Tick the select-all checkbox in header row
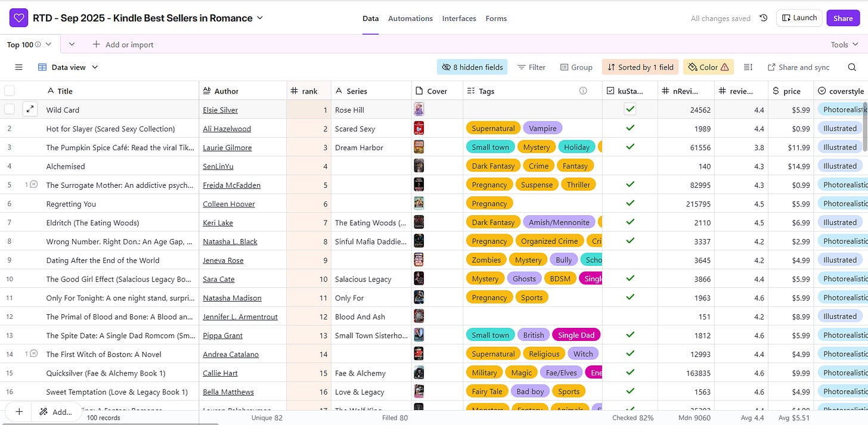 coord(9,91)
